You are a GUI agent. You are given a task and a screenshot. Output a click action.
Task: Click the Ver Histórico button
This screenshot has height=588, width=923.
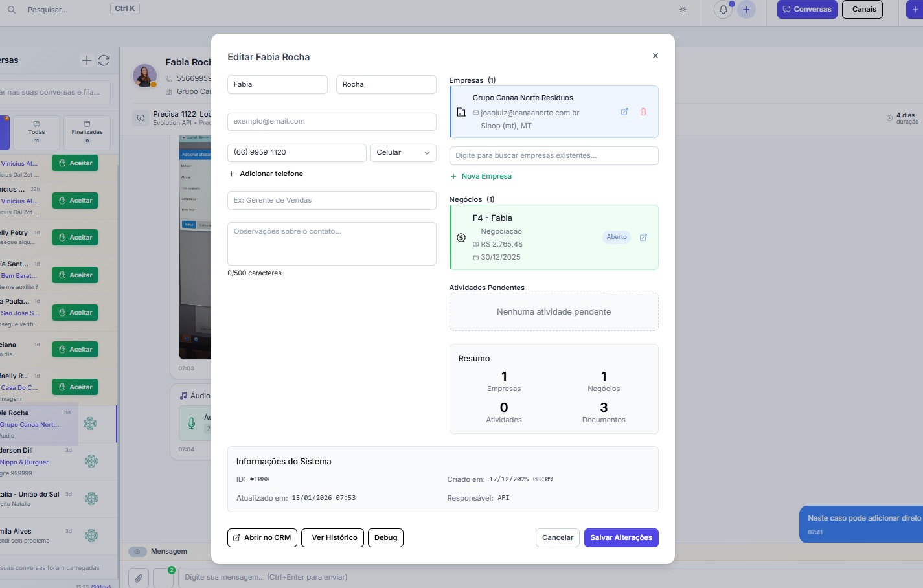click(332, 538)
